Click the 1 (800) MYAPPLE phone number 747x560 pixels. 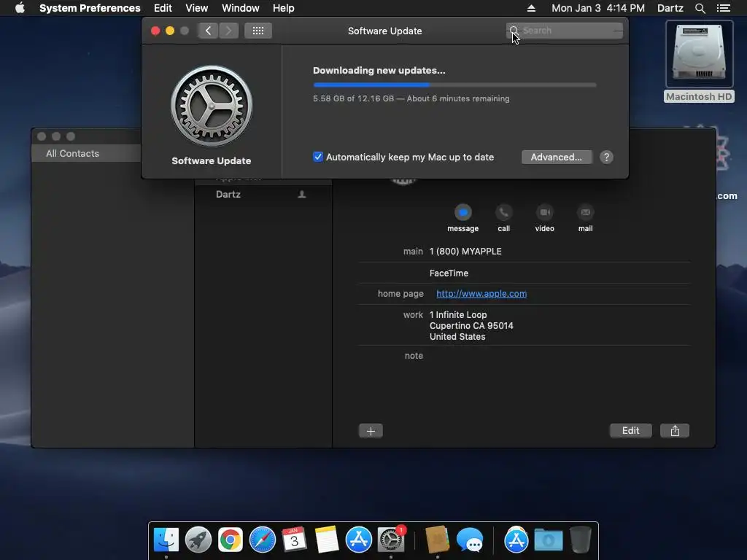click(465, 252)
